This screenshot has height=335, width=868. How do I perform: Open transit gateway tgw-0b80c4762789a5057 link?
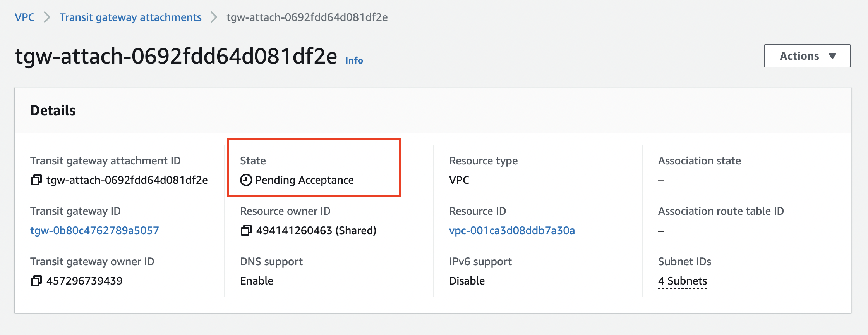(94, 231)
